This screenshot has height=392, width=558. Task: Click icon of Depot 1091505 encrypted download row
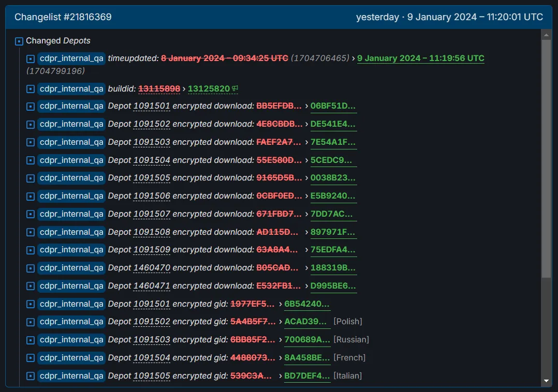pyautogui.click(x=31, y=178)
